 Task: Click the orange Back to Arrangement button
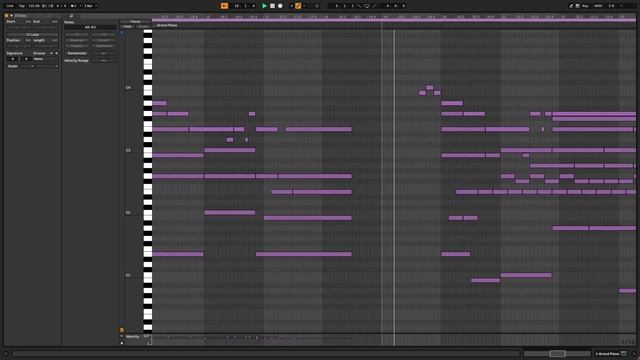[224, 6]
